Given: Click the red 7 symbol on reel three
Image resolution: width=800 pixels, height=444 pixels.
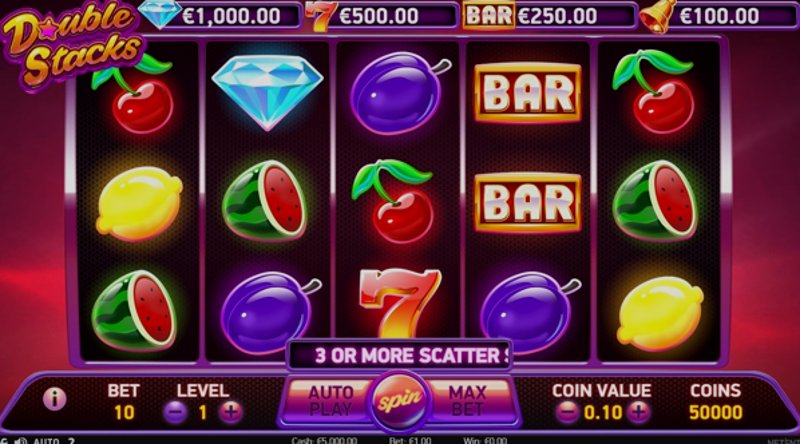Looking at the screenshot, I should pyautogui.click(x=399, y=303).
